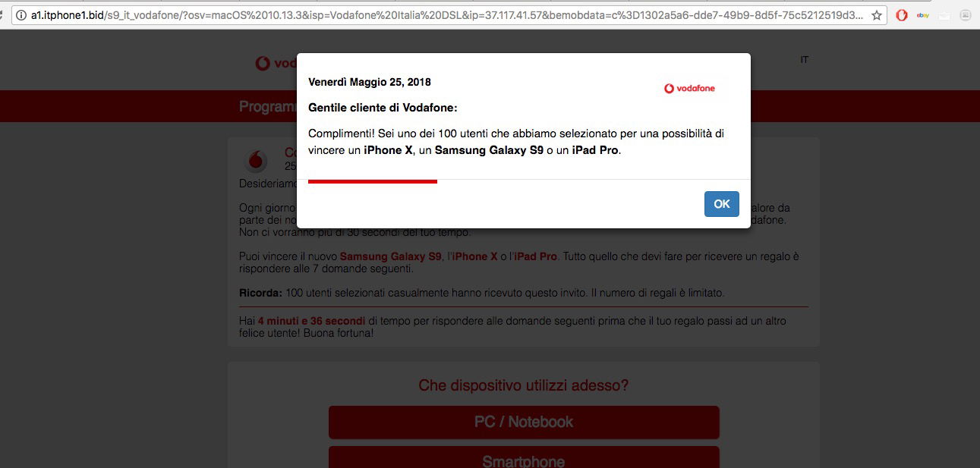Click the countdown timer text
This screenshot has height=468, width=980.
click(312, 322)
